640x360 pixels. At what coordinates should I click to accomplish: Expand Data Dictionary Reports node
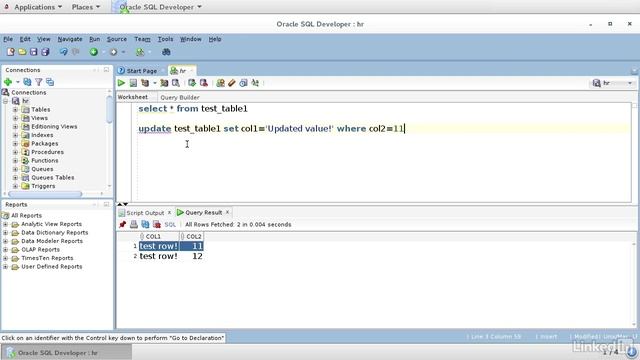click(5, 233)
